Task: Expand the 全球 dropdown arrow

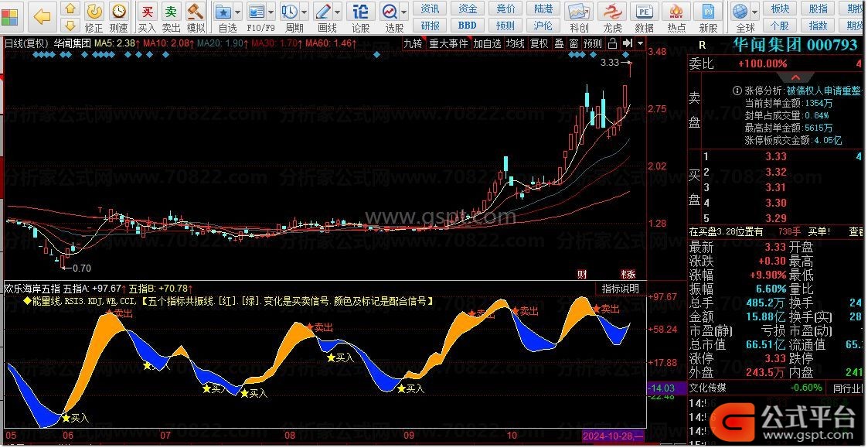Action: (x=754, y=12)
